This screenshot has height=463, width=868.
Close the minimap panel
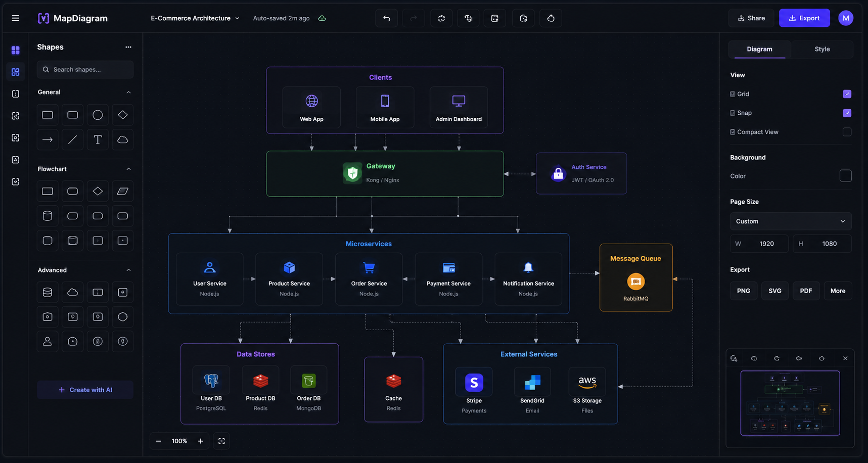pyautogui.click(x=845, y=358)
